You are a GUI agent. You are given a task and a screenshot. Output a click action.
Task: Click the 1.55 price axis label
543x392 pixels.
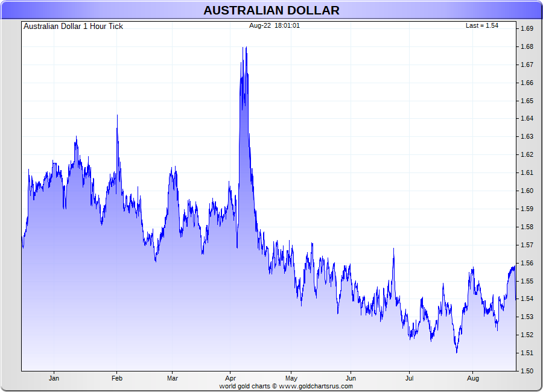click(x=526, y=281)
